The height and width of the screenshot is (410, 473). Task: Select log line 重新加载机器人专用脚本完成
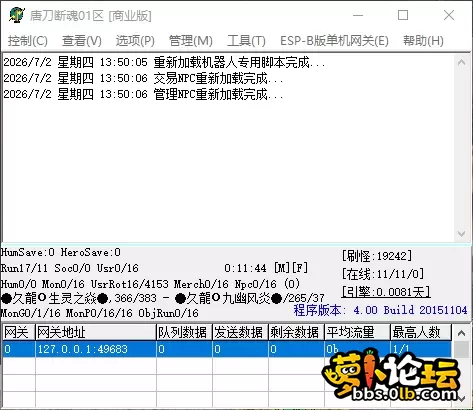click(x=164, y=62)
